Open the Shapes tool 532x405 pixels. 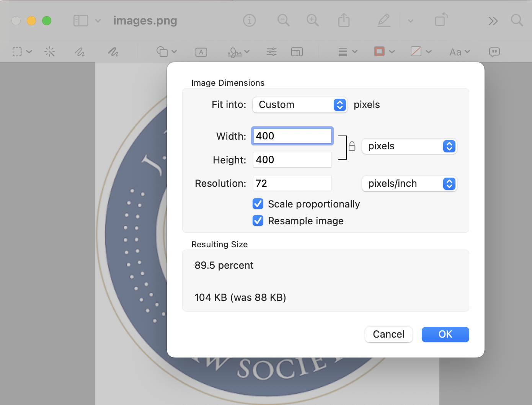click(162, 52)
